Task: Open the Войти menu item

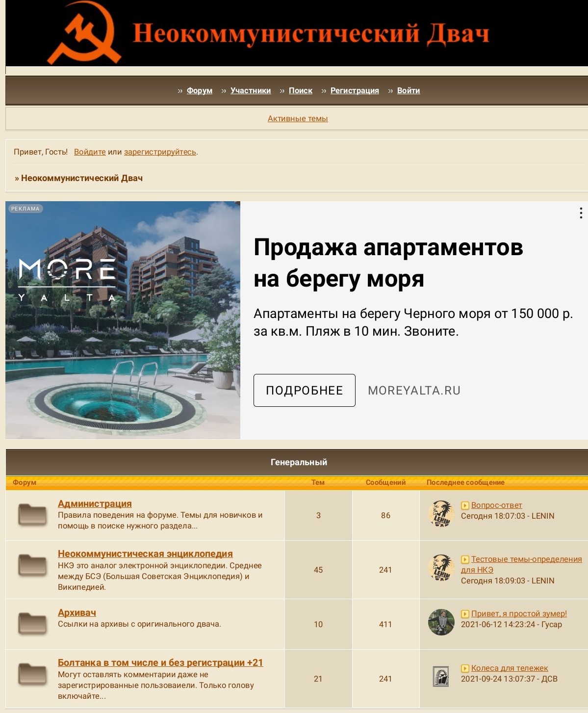Action: tap(409, 91)
